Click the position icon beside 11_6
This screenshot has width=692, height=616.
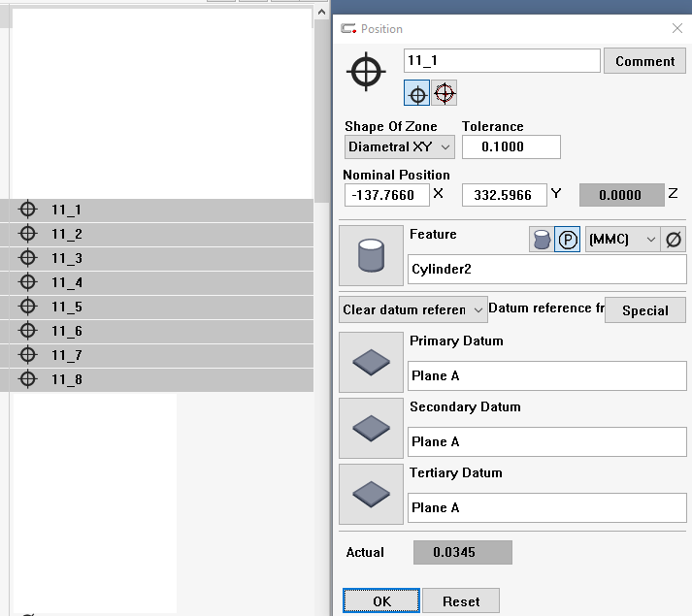click(28, 331)
